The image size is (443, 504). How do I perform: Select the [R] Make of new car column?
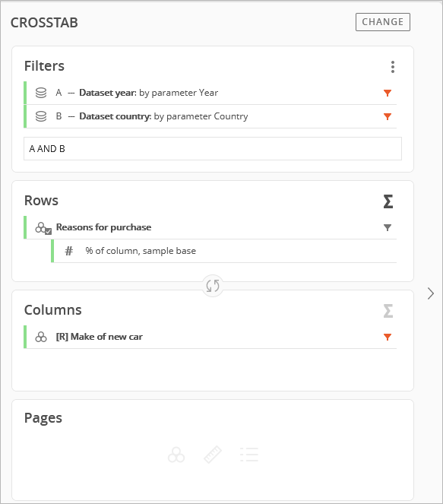pyautogui.click(x=210, y=337)
